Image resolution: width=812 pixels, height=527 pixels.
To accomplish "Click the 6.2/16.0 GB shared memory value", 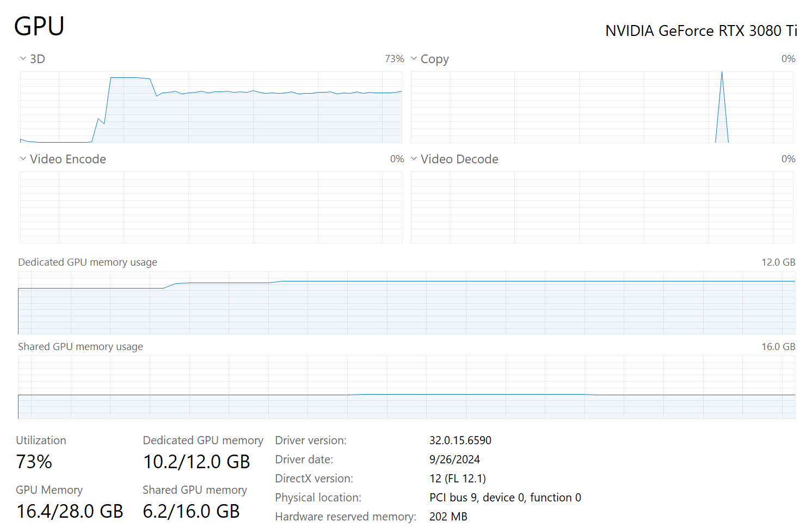I will pos(191,511).
